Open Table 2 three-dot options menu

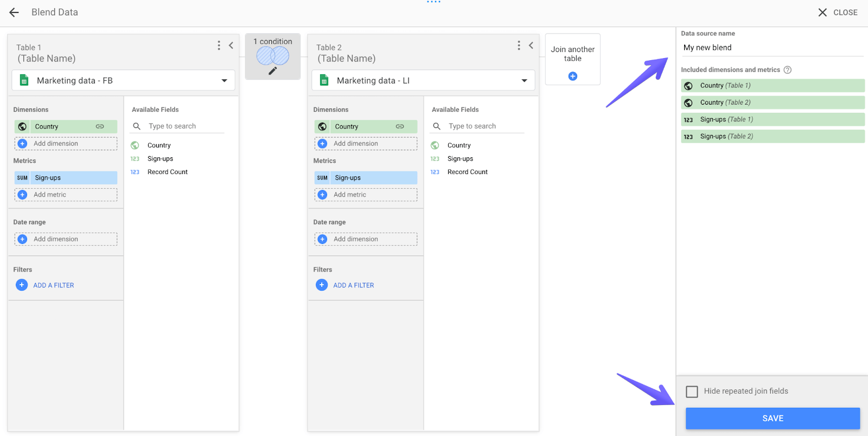pyautogui.click(x=519, y=46)
